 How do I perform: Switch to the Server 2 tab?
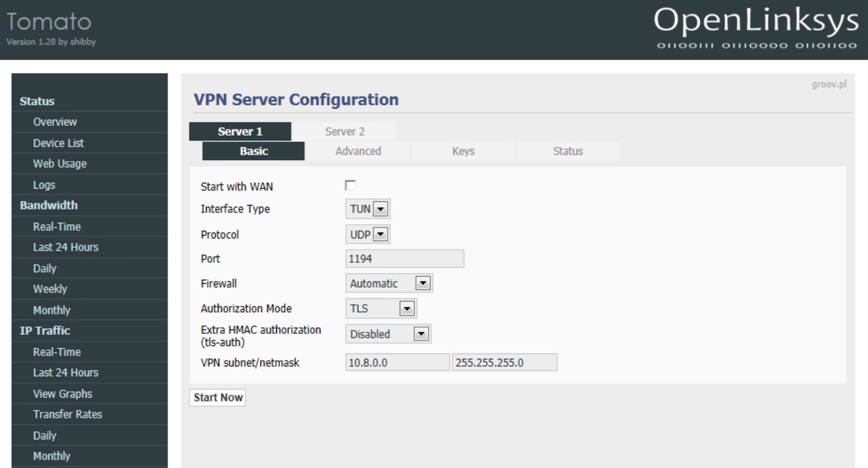pyautogui.click(x=345, y=131)
